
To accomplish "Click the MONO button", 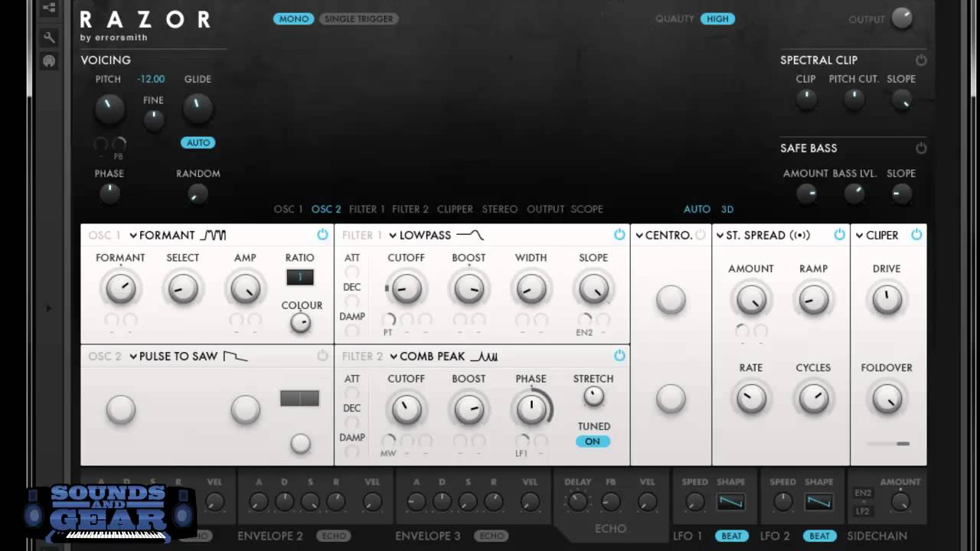I will pyautogui.click(x=294, y=18).
